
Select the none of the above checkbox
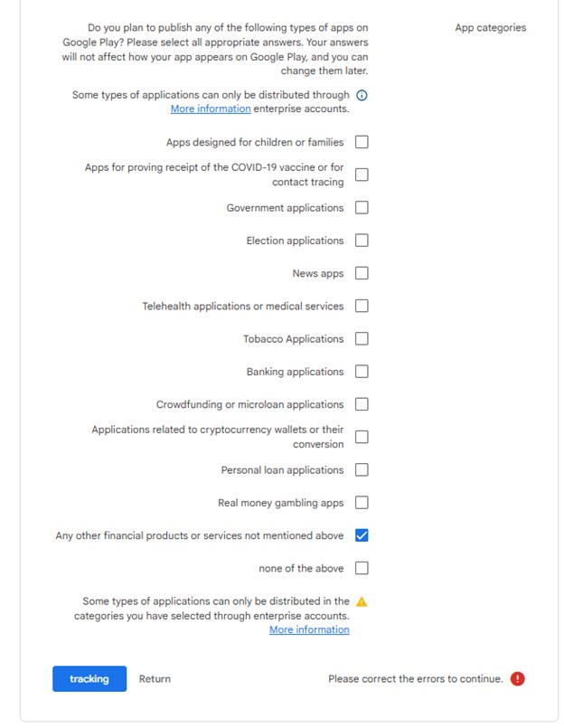tap(362, 569)
